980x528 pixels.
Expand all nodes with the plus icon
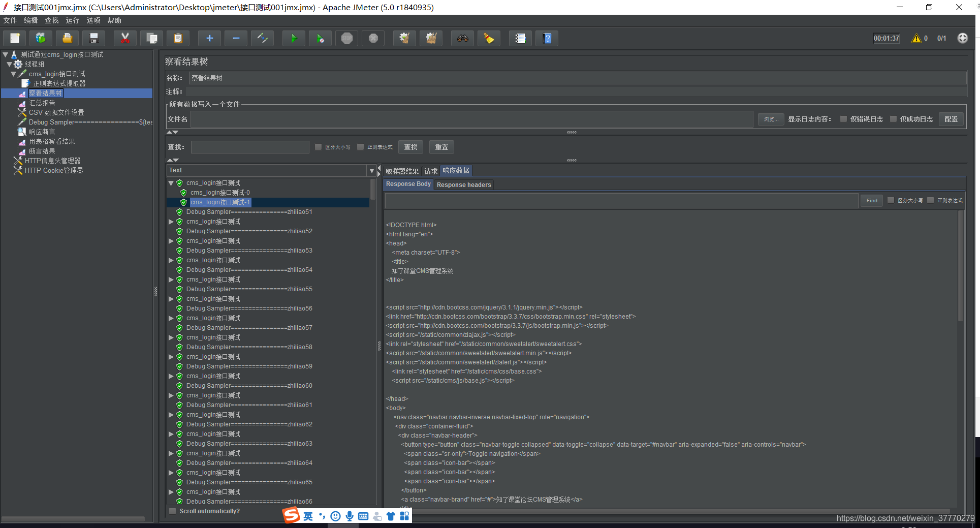click(x=209, y=38)
